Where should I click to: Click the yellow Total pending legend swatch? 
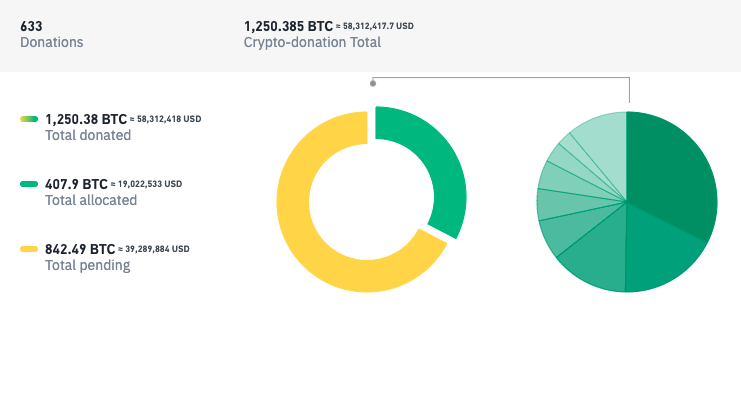pos(29,249)
